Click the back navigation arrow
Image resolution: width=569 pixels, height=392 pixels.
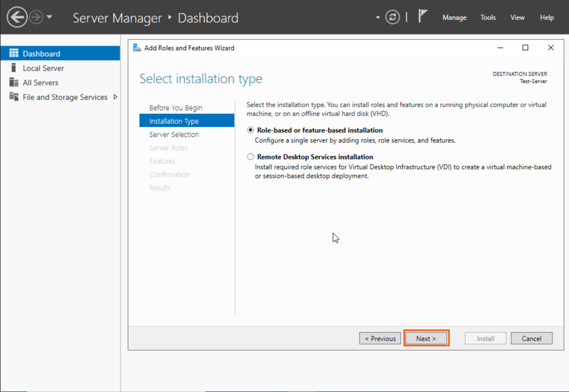coord(17,17)
